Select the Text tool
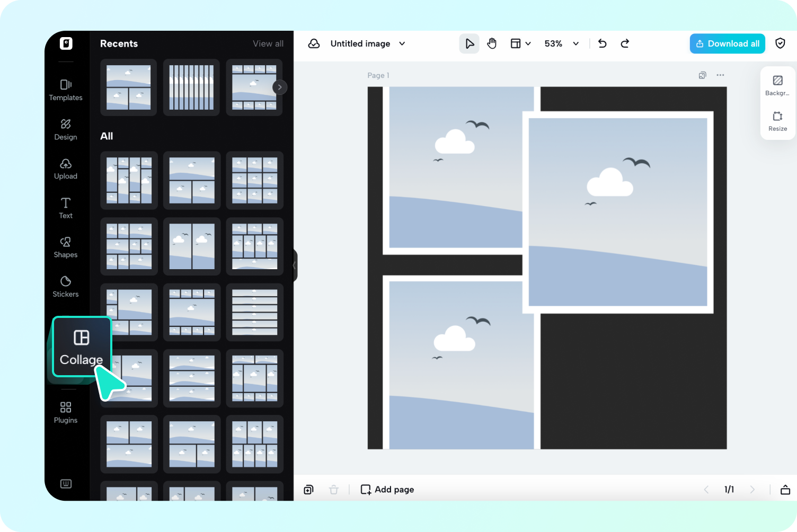Image resolution: width=797 pixels, height=532 pixels. [x=66, y=208]
